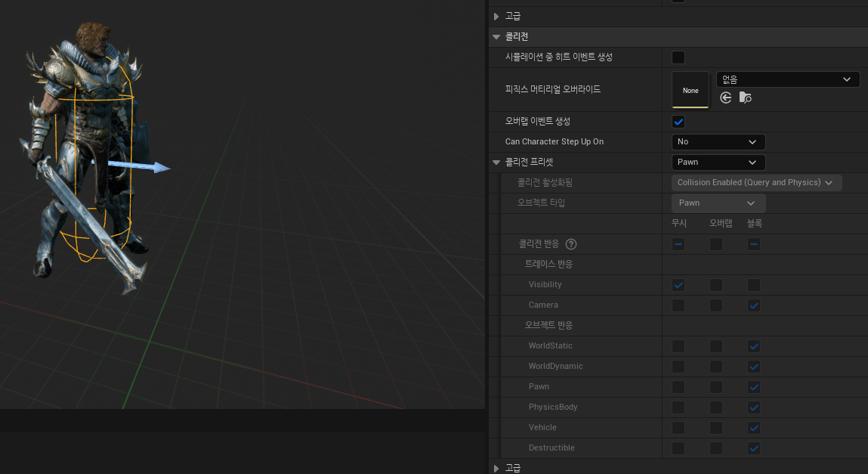Toggle Pawn 블록 checkbox

pyautogui.click(x=753, y=387)
